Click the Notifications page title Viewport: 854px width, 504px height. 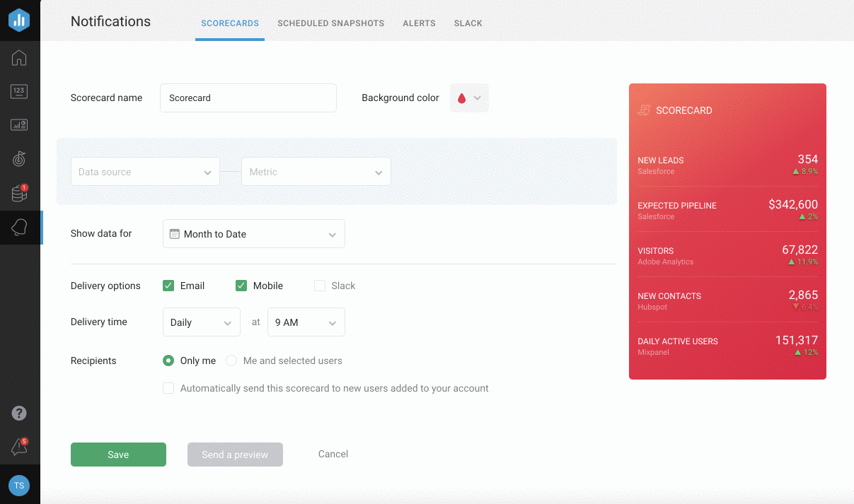[110, 21]
